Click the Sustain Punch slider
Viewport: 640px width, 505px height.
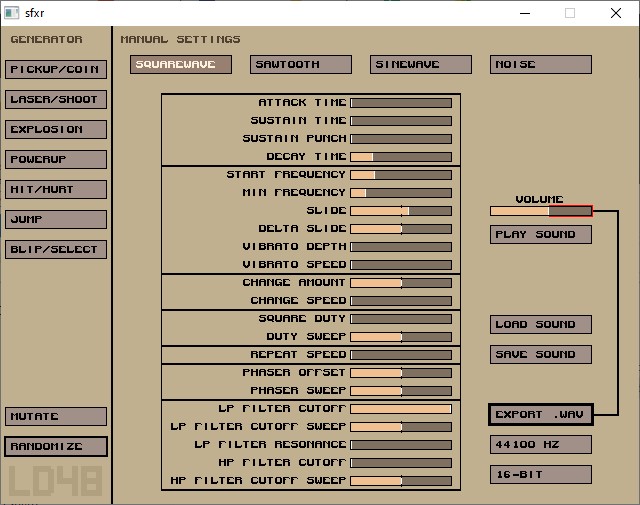pos(401,139)
